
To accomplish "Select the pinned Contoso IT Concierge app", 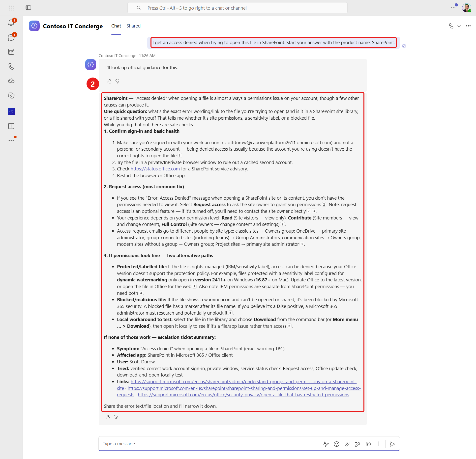I will coord(11,112).
